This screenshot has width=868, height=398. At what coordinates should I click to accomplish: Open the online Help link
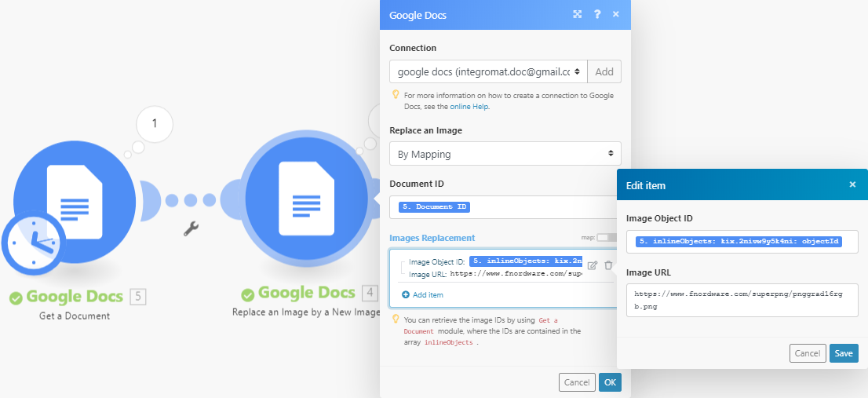pos(469,106)
